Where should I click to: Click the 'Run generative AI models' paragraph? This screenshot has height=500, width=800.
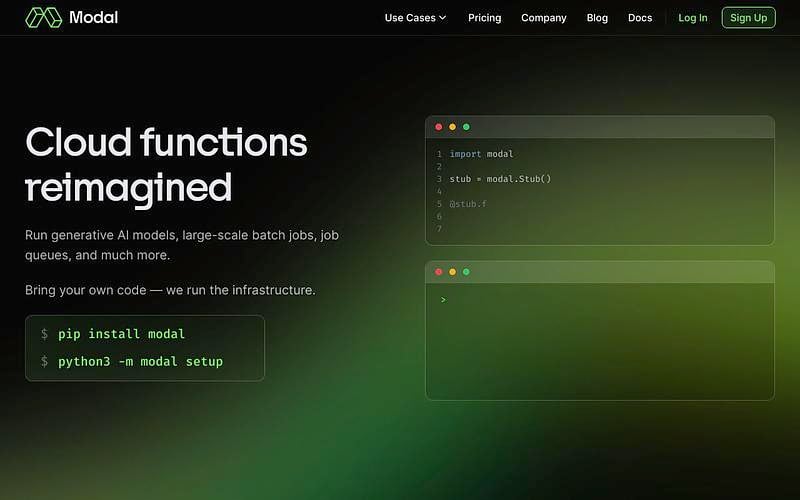(x=182, y=245)
